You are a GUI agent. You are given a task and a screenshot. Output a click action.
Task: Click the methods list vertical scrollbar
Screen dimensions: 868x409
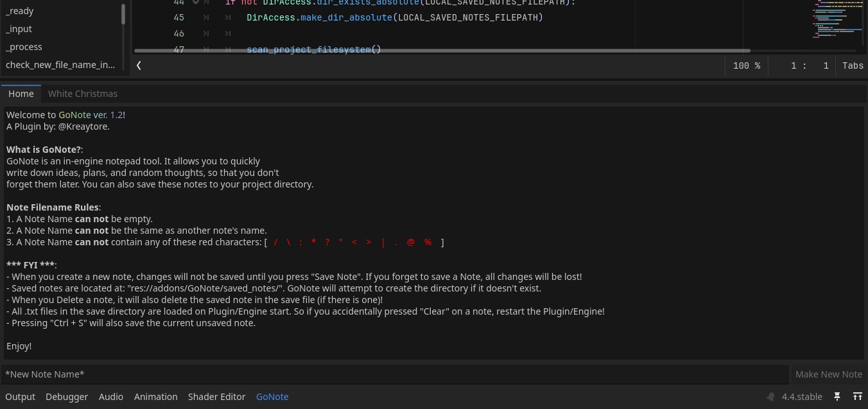point(123,13)
